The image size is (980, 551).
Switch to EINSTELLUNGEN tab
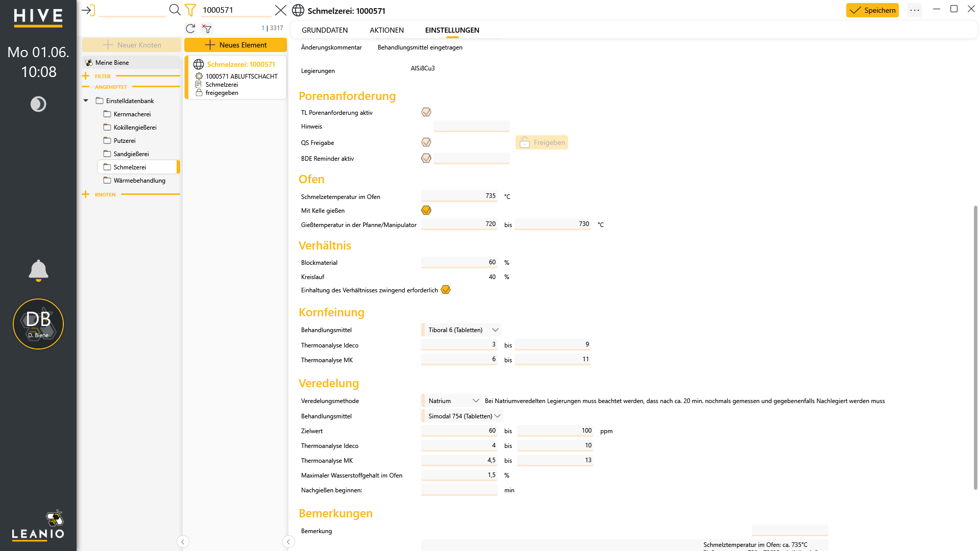[x=452, y=30]
